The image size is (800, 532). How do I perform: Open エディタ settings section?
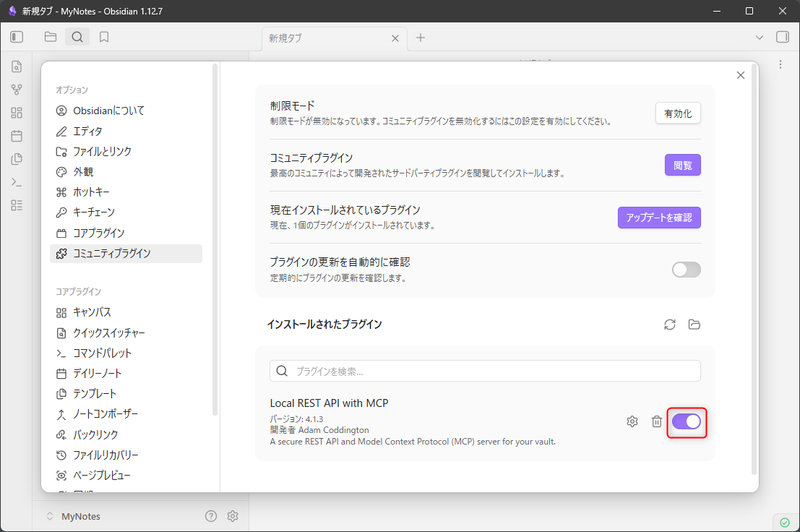(126, 131)
